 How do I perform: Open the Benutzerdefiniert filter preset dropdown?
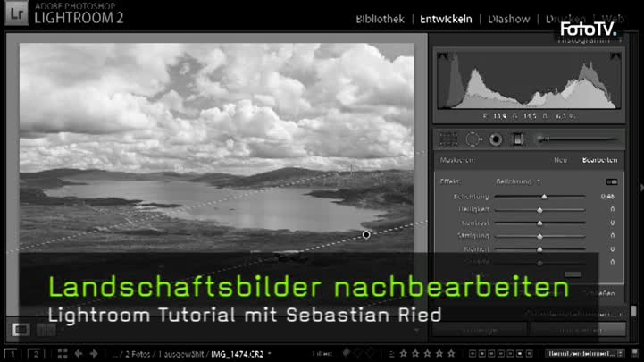click(585, 353)
